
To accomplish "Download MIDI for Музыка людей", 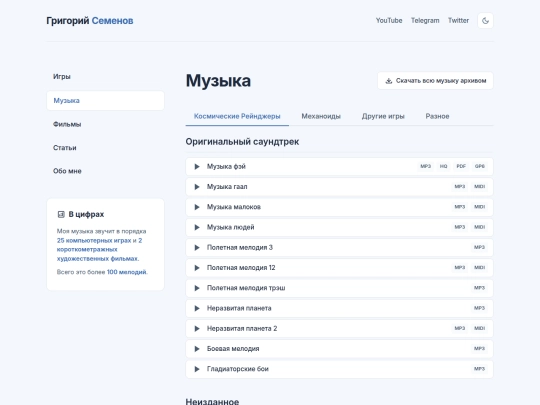I will (480, 227).
